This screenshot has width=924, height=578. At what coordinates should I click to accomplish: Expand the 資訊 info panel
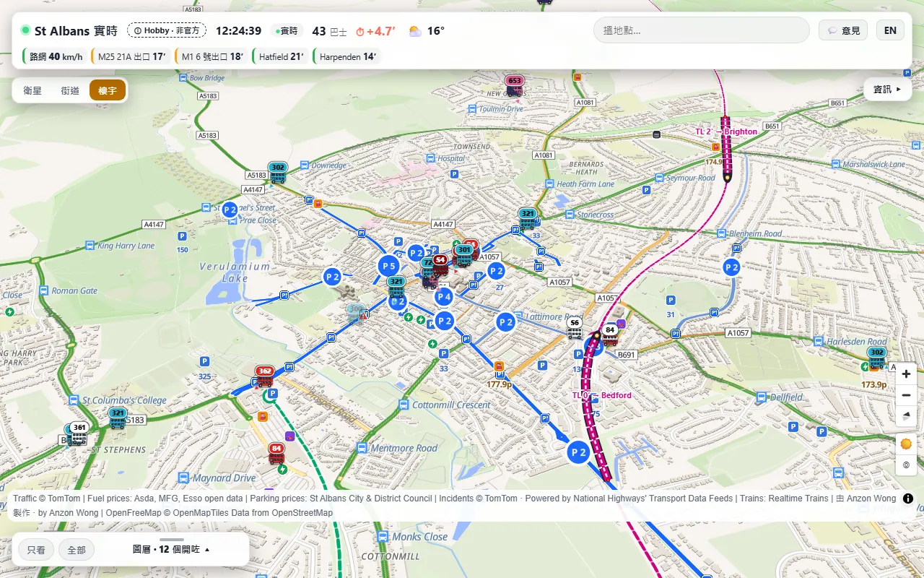pos(887,90)
